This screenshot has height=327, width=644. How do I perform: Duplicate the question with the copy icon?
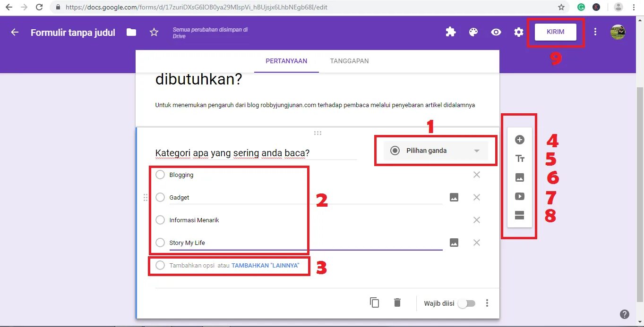tap(375, 303)
